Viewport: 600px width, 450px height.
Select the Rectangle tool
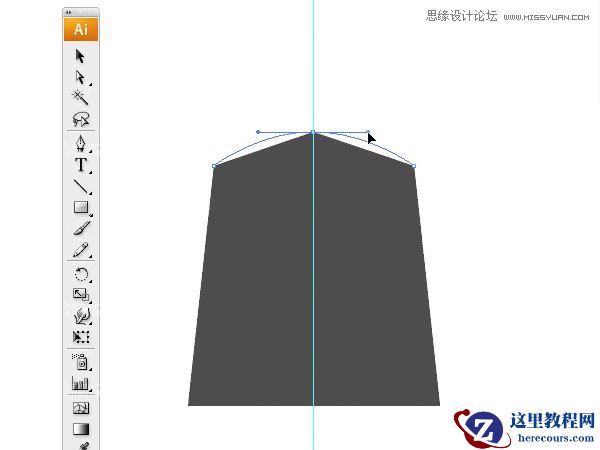coord(81,207)
